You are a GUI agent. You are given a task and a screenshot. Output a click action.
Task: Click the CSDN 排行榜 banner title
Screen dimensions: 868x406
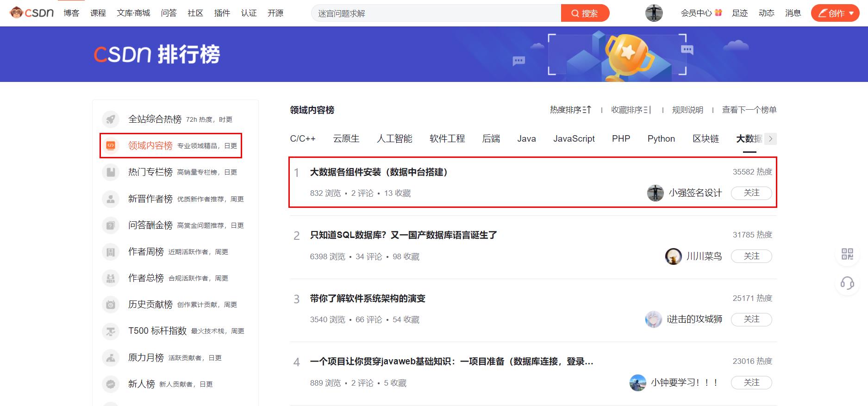coord(157,54)
